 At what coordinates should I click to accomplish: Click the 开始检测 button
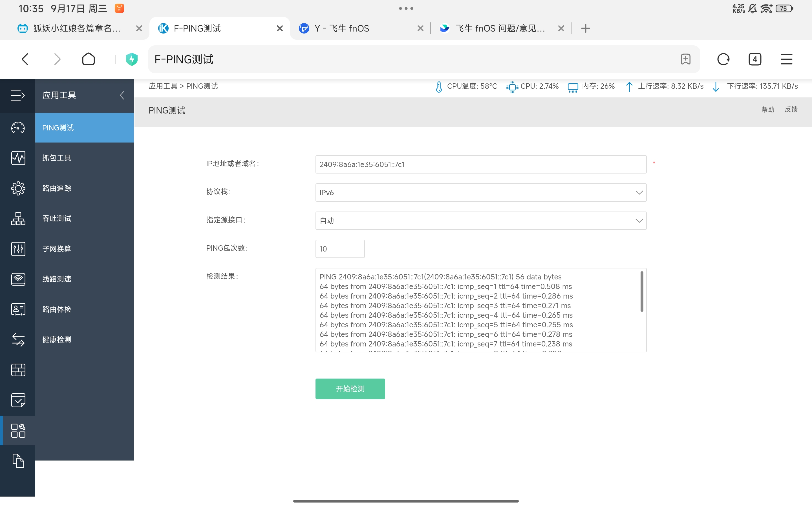pos(350,389)
